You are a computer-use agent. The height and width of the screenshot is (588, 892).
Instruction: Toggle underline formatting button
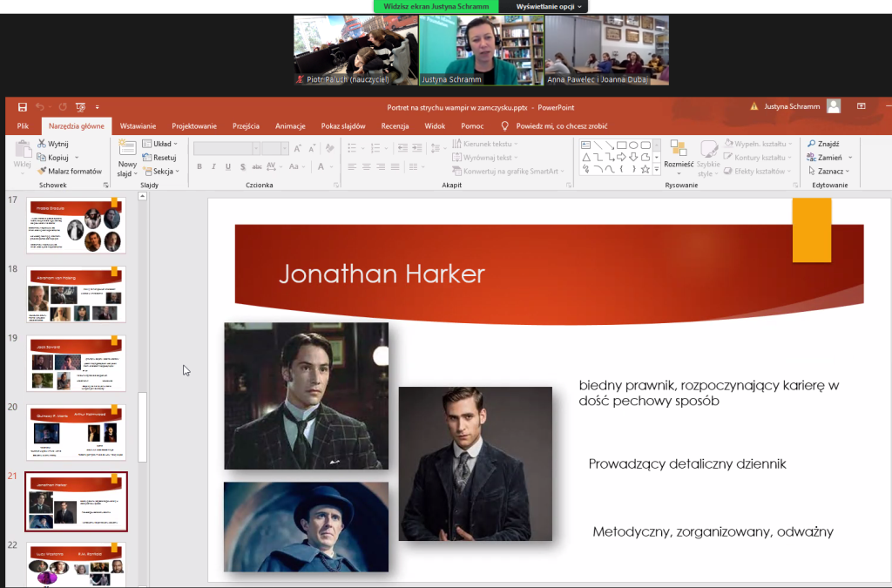(227, 167)
